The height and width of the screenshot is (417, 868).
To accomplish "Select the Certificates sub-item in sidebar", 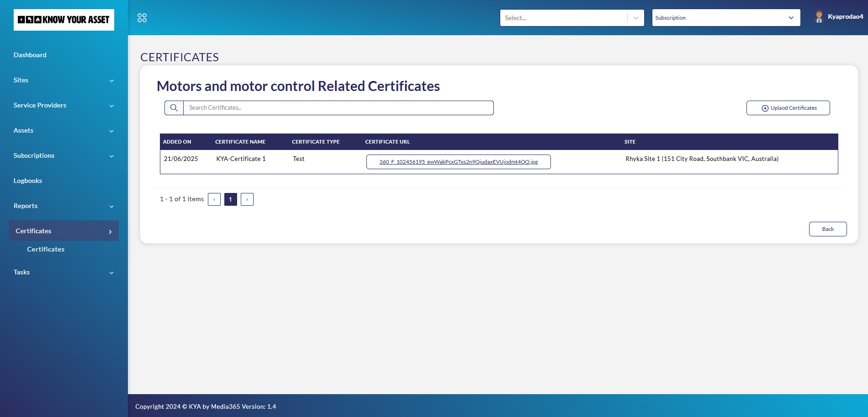I will (46, 249).
